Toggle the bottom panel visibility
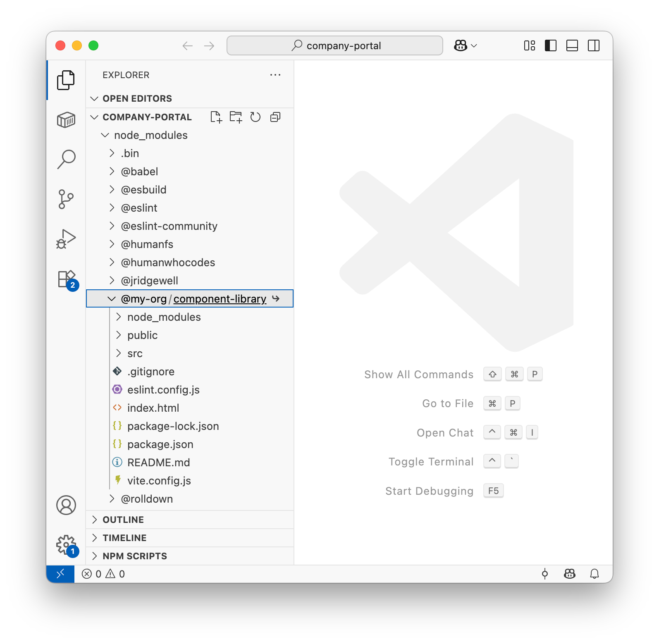 [572, 45]
